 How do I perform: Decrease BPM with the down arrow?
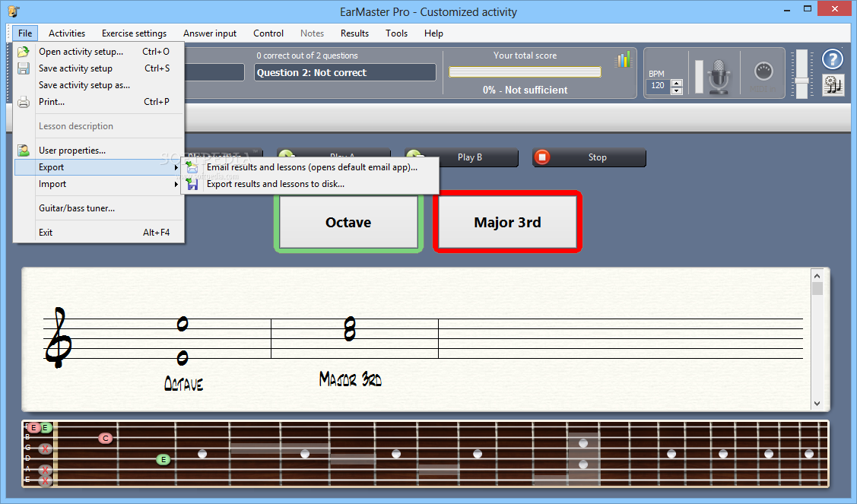click(x=677, y=90)
